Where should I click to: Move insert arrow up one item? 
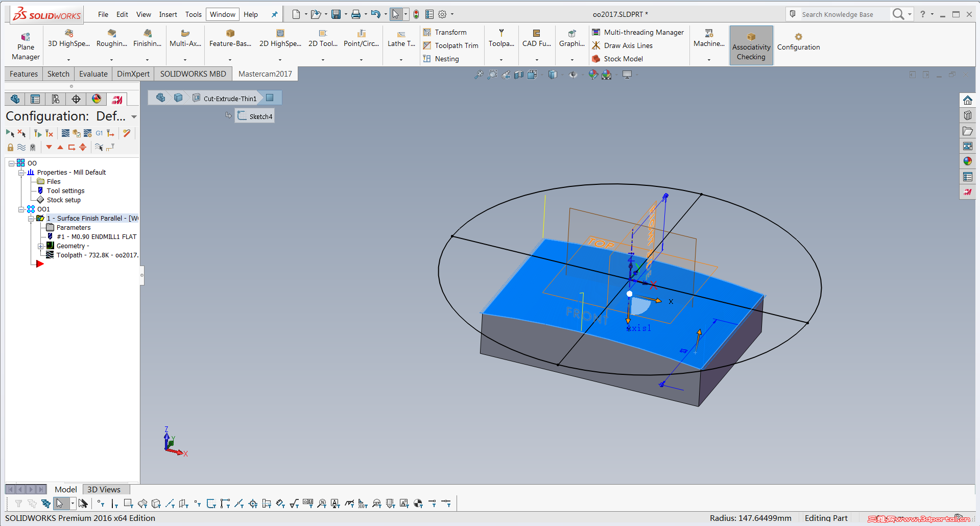click(60, 147)
